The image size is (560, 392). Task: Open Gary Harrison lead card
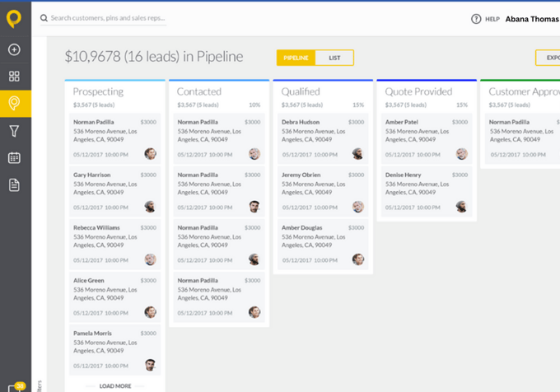115,192
